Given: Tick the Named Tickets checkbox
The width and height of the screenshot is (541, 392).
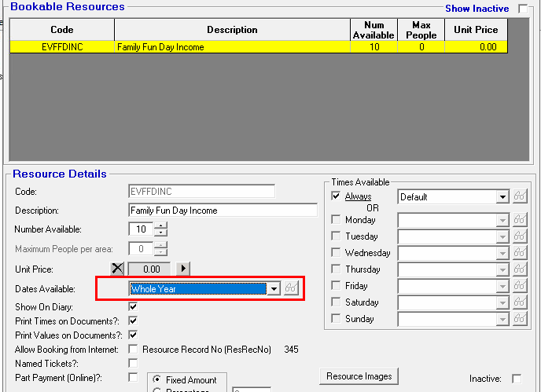Looking at the screenshot, I should pos(133,363).
